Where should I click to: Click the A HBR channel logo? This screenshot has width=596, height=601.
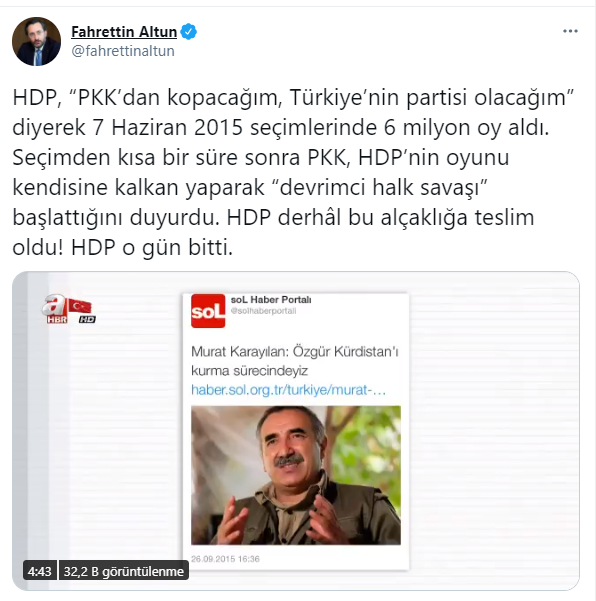pyautogui.click(x=54, y=309)
